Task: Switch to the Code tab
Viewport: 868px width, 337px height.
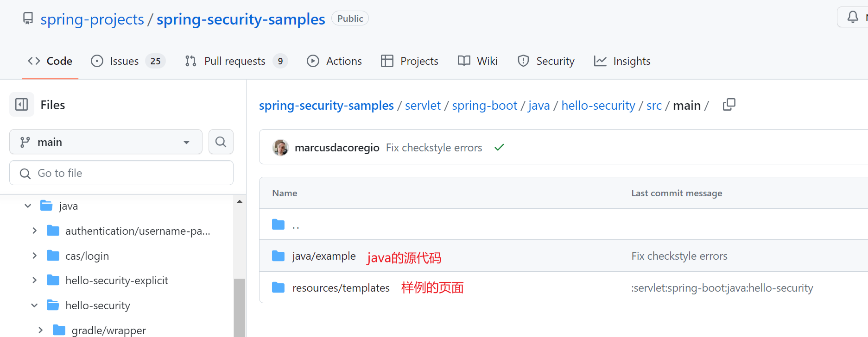Action: point(50,61)
